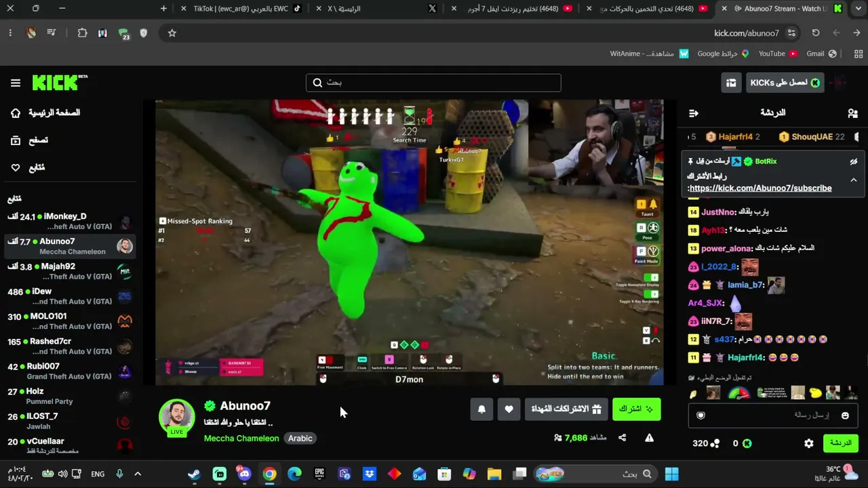868x488 pixels.
Task: Open Holz Pummel Party channel
Action: (x=71, y=396)
